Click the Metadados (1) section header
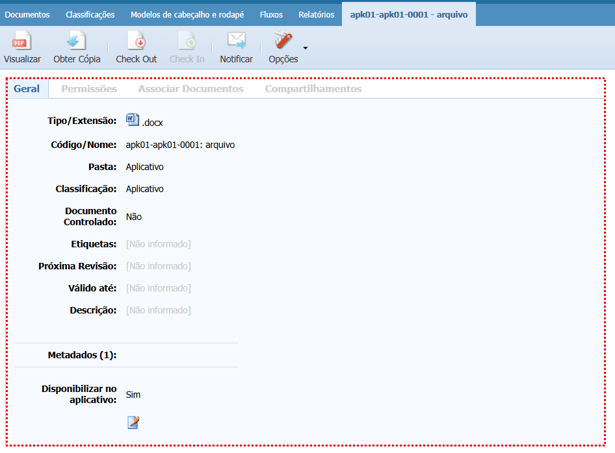The height and width of the screenshot is (453, 615). [x=82, y=355]
